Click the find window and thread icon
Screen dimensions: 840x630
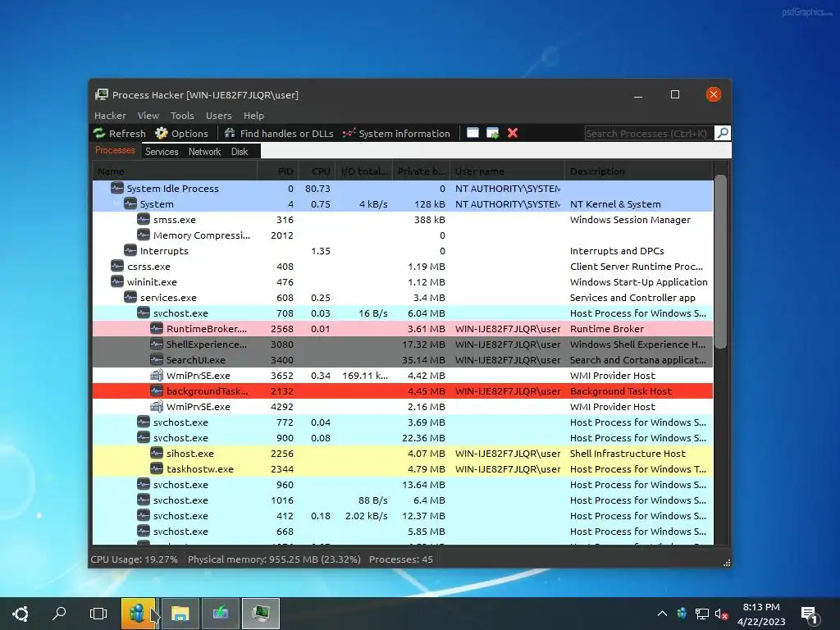[x=492, y=133]
